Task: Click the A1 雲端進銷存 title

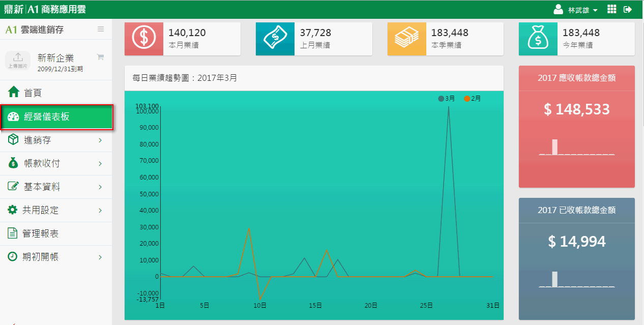Action: [35, 29]
